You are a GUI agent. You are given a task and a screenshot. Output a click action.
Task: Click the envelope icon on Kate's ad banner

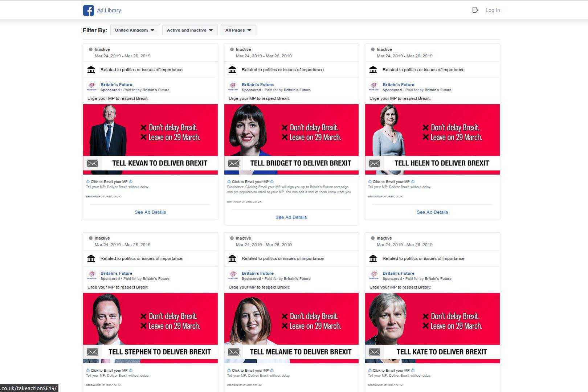coord(375,352)
